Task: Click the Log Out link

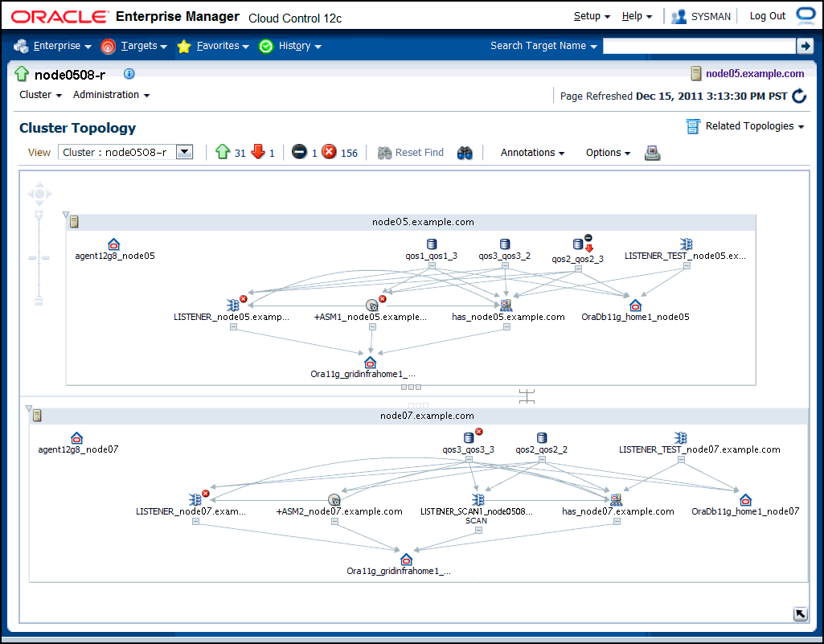Action: point(767,16)
